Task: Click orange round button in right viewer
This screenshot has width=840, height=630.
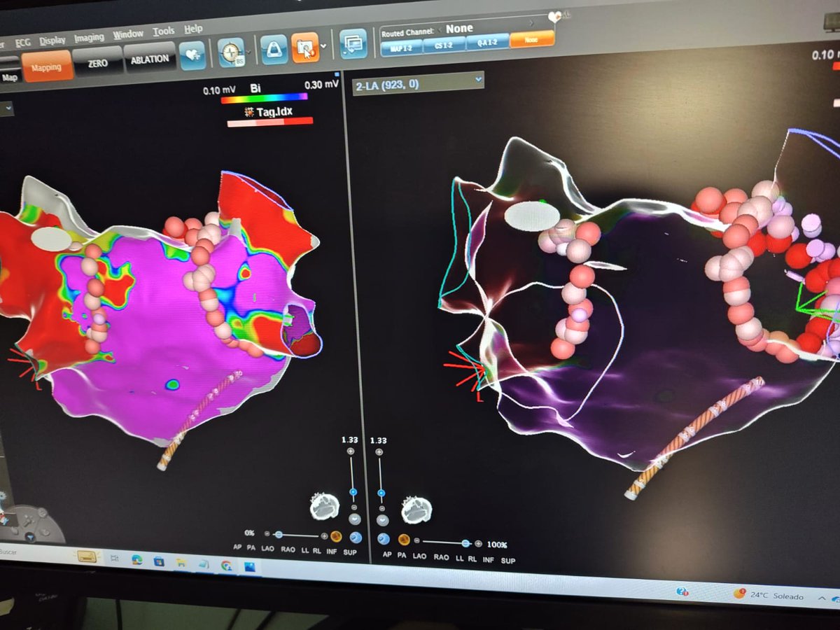Action: pyautogui.click(x=402, y=540)
